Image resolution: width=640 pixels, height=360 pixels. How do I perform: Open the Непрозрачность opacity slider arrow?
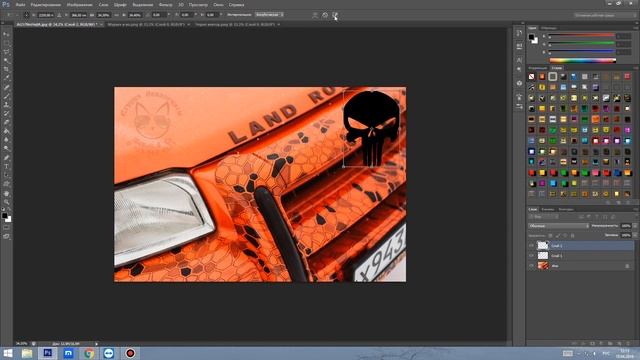coord(635,226)
